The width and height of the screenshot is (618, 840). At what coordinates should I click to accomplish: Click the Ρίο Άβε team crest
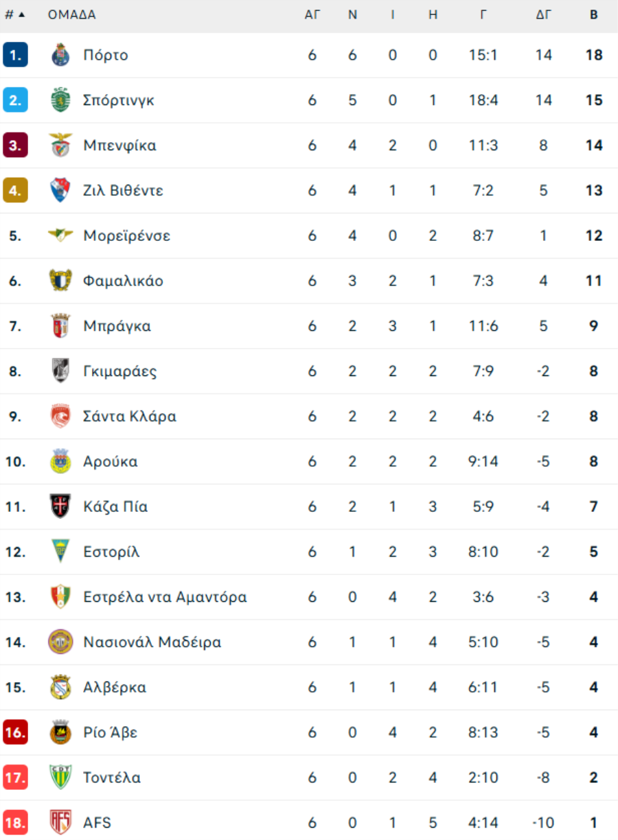[60, 732]
